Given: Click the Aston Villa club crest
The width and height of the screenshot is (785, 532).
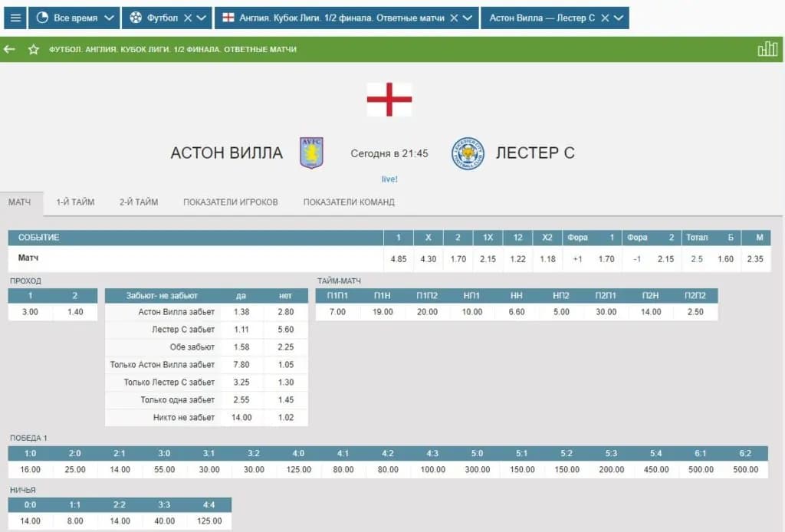Looking at the screenshot, I should tap(311, 153).
